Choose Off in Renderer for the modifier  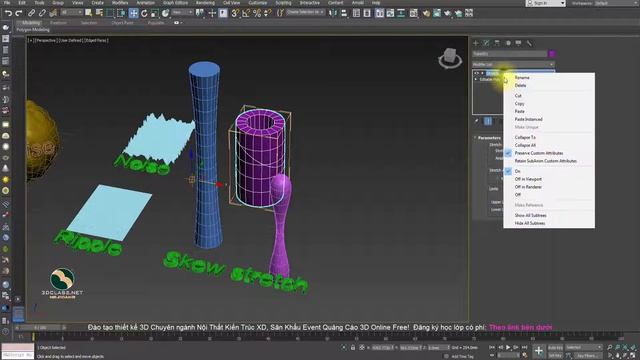528,187
